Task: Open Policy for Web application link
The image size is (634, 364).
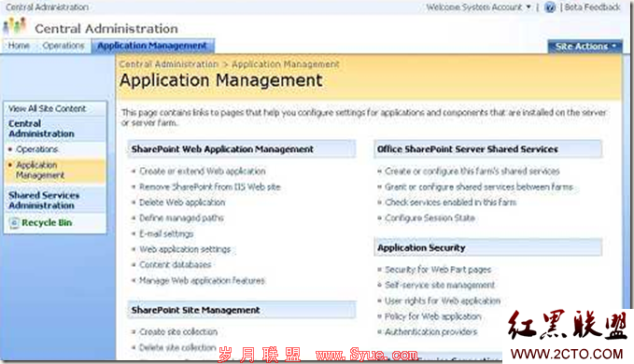Action: (433, 316)
